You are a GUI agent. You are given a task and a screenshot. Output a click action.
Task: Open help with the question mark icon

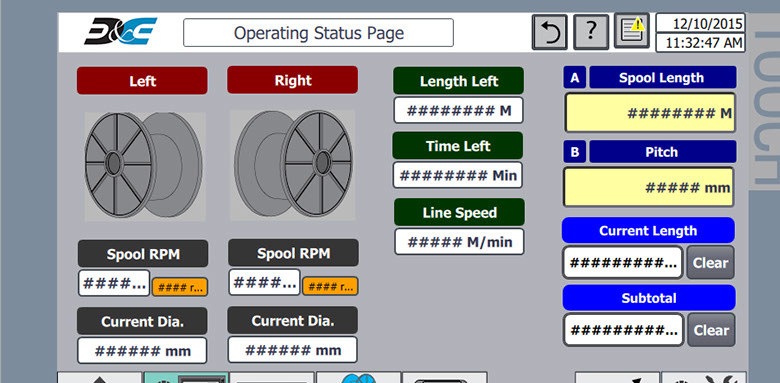(x=591, y=32)
